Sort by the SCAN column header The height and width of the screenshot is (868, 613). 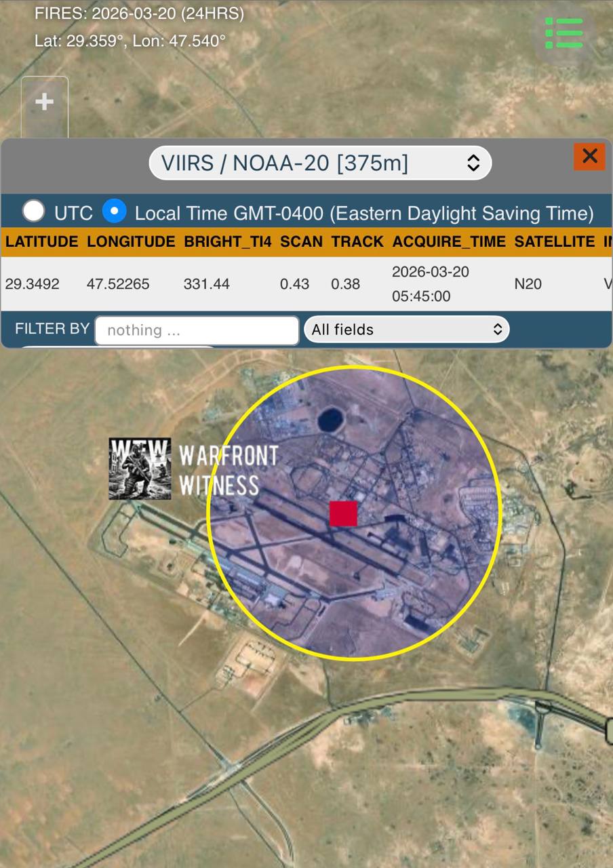pyautogui.click(x=301, y=241)
